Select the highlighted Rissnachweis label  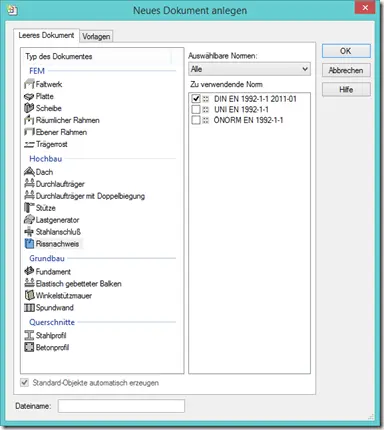click(x=57, y=244)
